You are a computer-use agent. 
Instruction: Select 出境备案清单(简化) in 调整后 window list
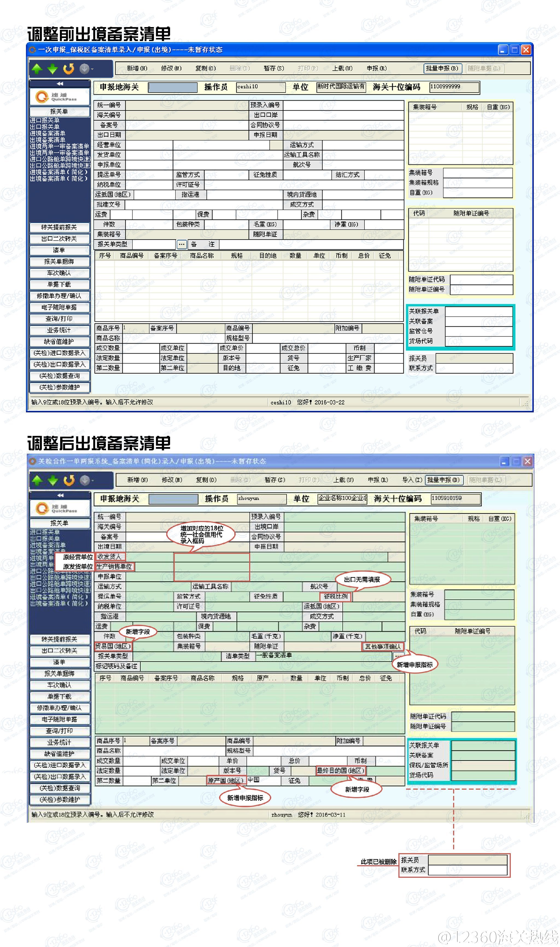pyautogui.click(x=59, y=603)
